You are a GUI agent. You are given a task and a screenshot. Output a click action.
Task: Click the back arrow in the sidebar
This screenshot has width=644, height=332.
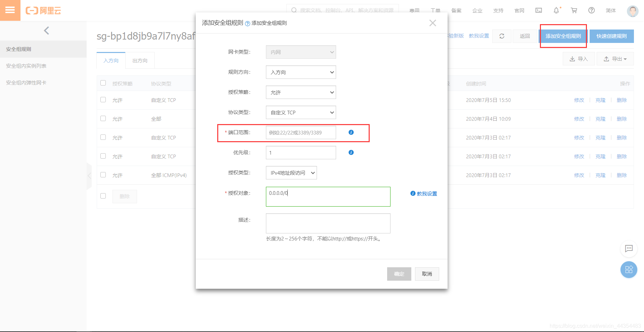[x=46, y=31]
